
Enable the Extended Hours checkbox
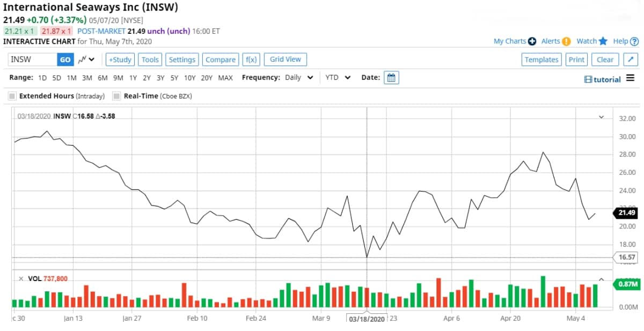click(12, 96)
